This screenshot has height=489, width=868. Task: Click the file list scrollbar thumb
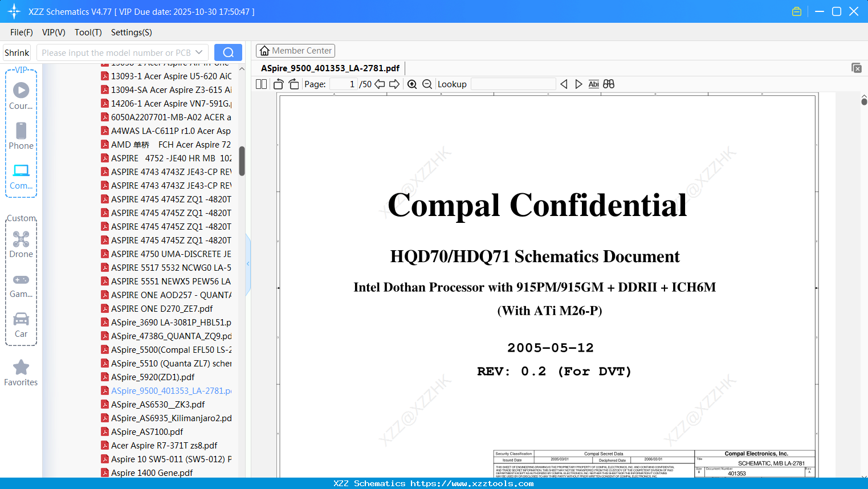[242, 161]
